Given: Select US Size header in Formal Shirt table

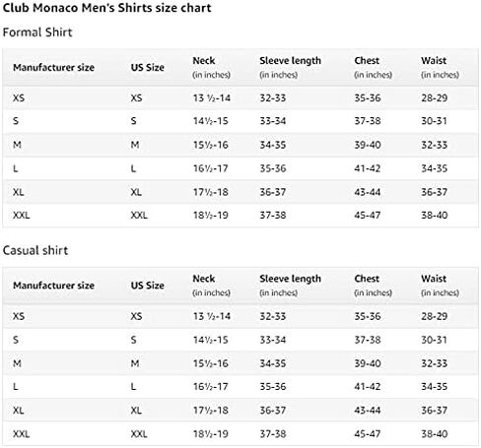Looking at the screenshot, I should pos(148,67).
